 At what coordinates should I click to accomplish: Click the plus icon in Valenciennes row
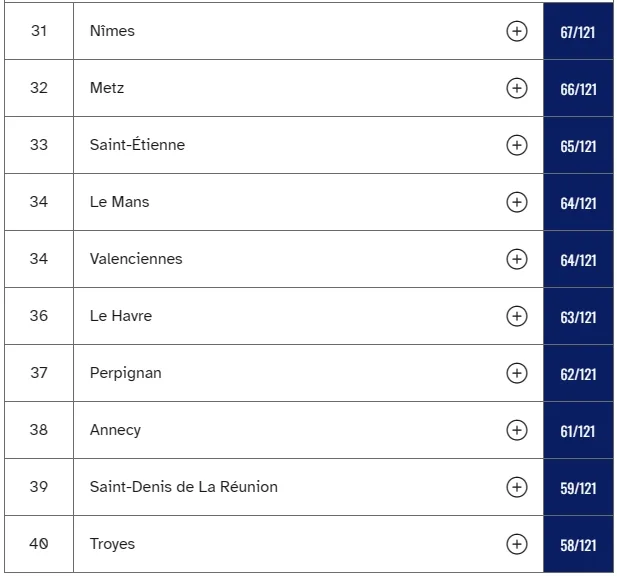(x=516, y=259)
